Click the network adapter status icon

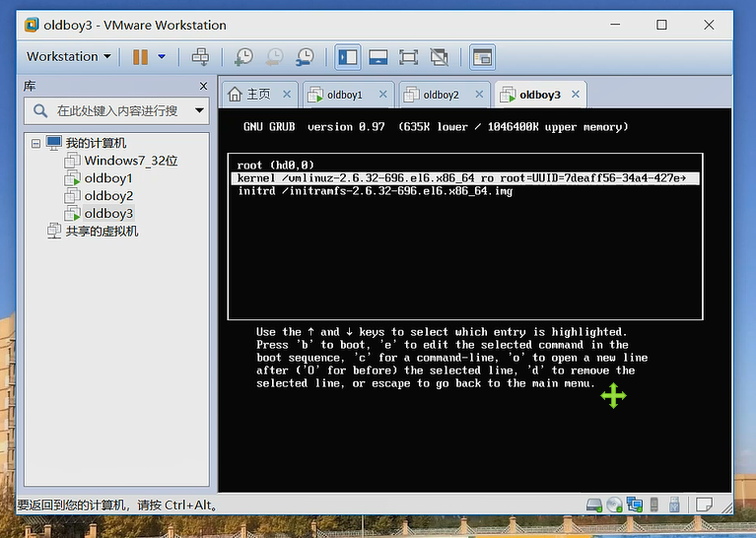coord(635,504)
